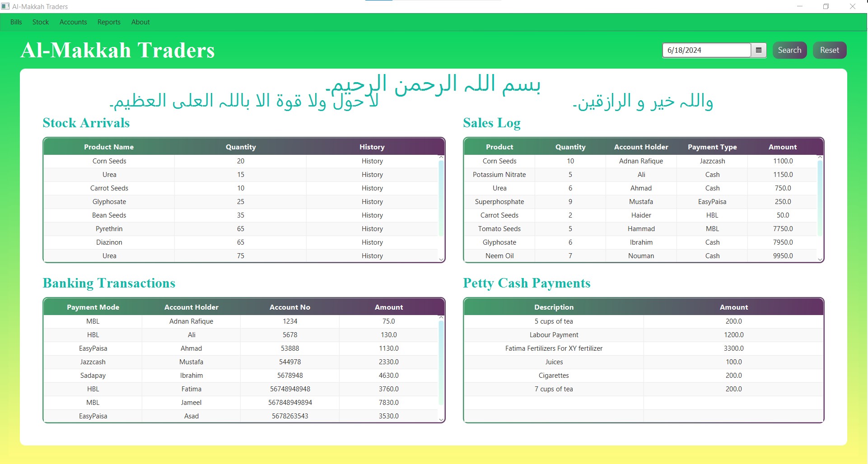Click Urea row with quantity 15
The height and width of the screenshot is (464, 868).
coord(241,175)
